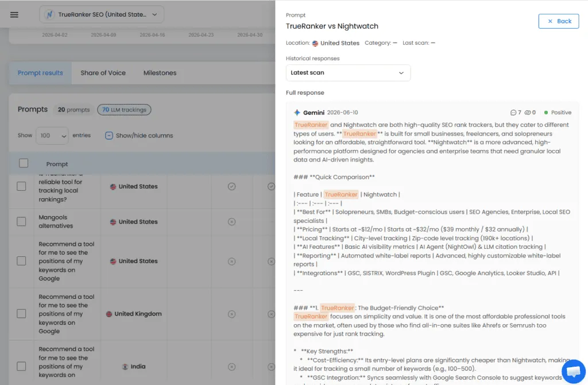Image resolution: width=588 pixels, height=385 pixels.
Task: Switch to the Share of Voice tab
Action: [x=103, y=73]
